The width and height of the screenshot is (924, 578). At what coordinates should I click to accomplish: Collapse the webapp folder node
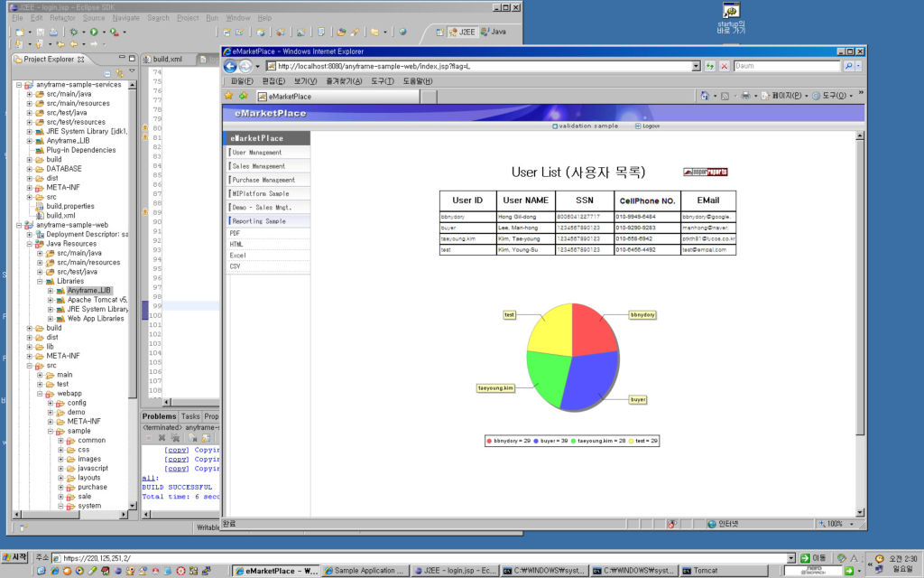40,394
